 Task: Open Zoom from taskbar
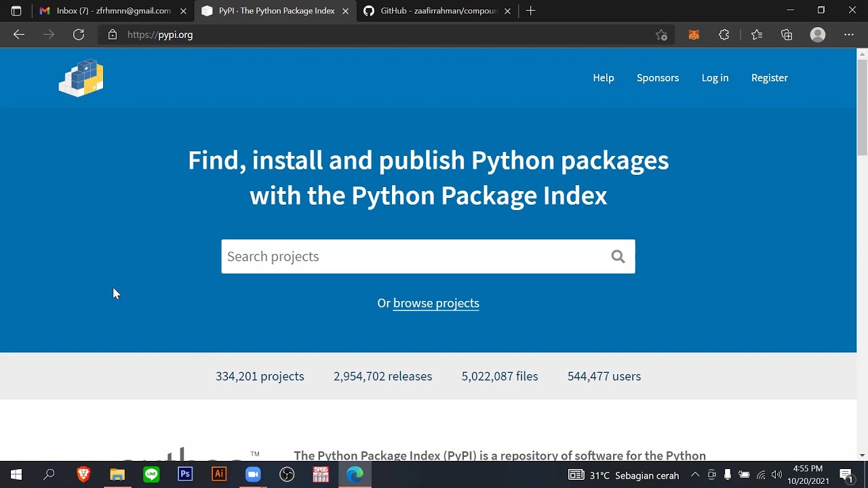[x=253, y=474]
